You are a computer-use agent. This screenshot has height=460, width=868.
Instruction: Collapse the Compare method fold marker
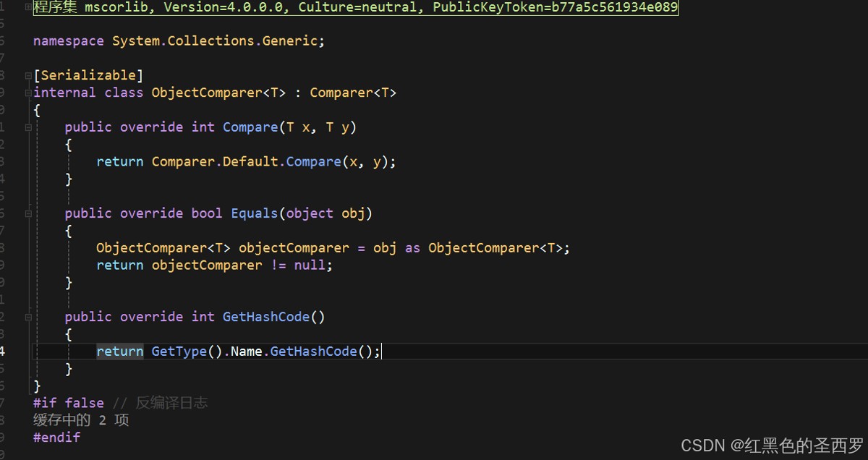tap(28, 127)
